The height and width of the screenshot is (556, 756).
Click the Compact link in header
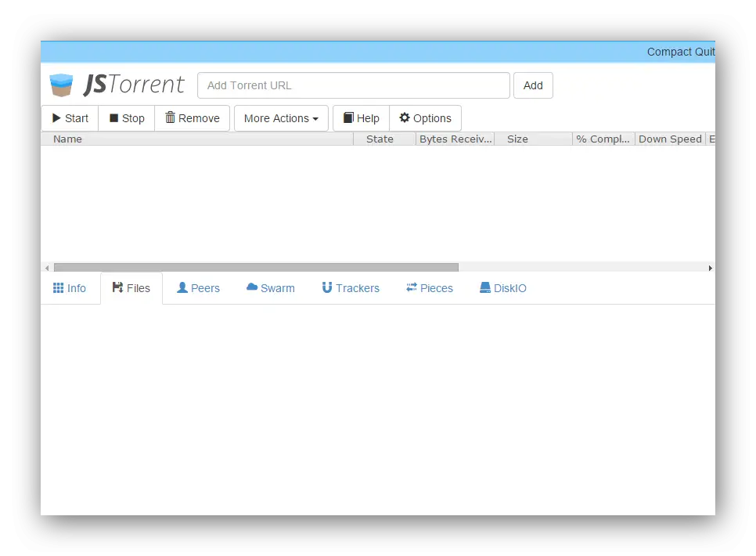[x=669, y=52]
